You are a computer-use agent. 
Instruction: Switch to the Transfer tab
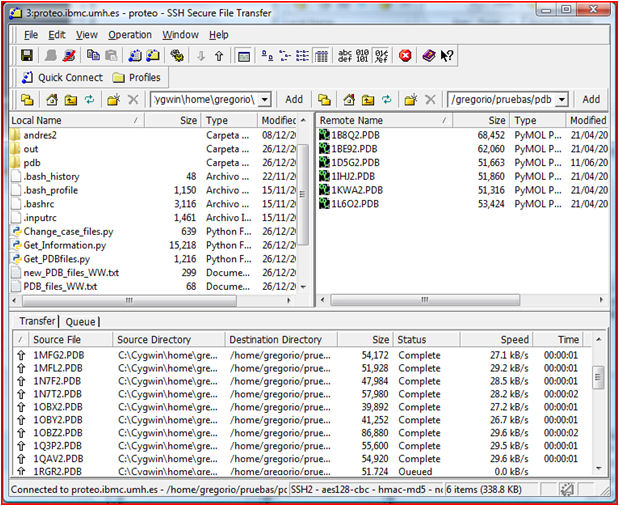pyautogui.click(x=37, y=321)
